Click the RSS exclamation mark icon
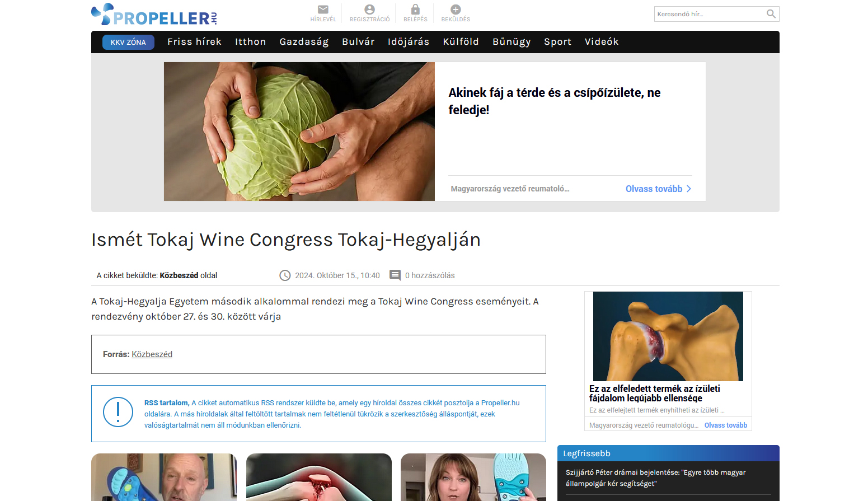The image size is (868, 501). point(118,412)
